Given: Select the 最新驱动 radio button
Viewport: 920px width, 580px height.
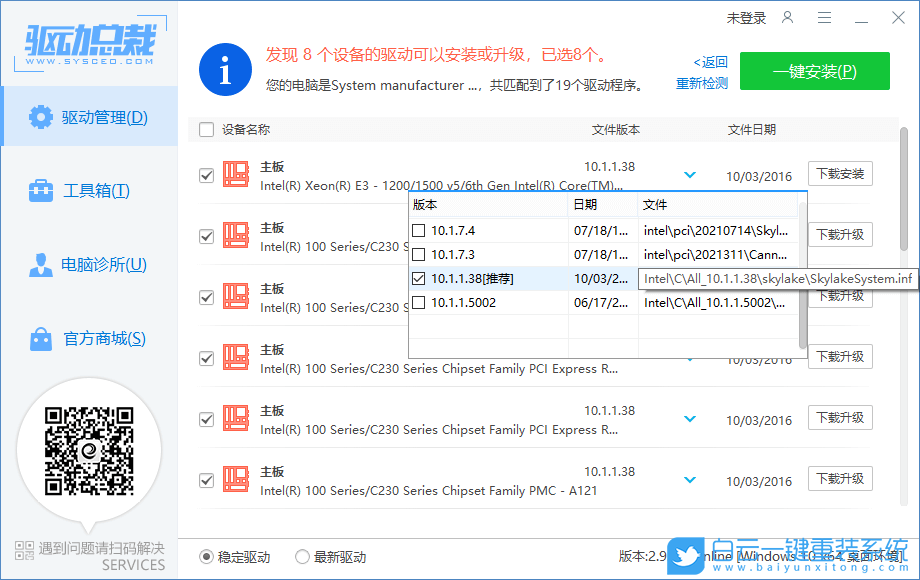Looking at the screenshot, I should tap(302, 557).
